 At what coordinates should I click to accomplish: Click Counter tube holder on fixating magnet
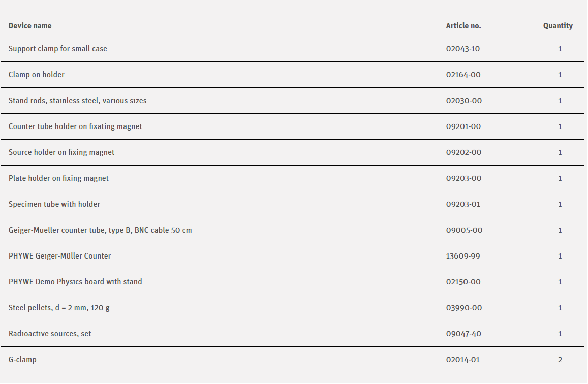point(75,126)
